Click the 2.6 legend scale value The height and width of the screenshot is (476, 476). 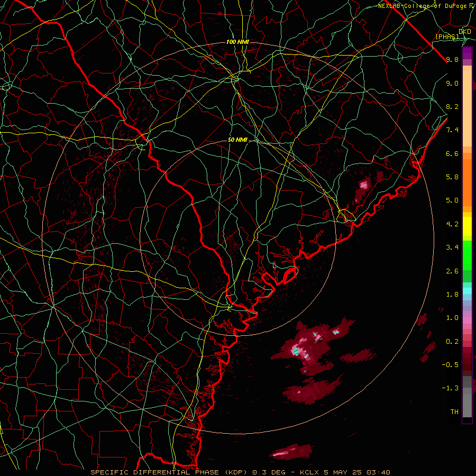pos(452,271)
